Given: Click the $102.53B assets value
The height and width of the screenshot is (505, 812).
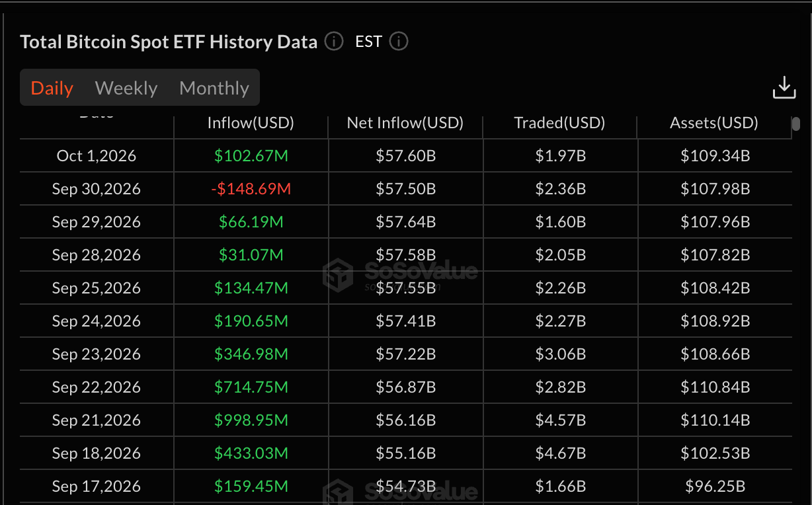Looking at the screenshot, I should click(x=715, y=453).
